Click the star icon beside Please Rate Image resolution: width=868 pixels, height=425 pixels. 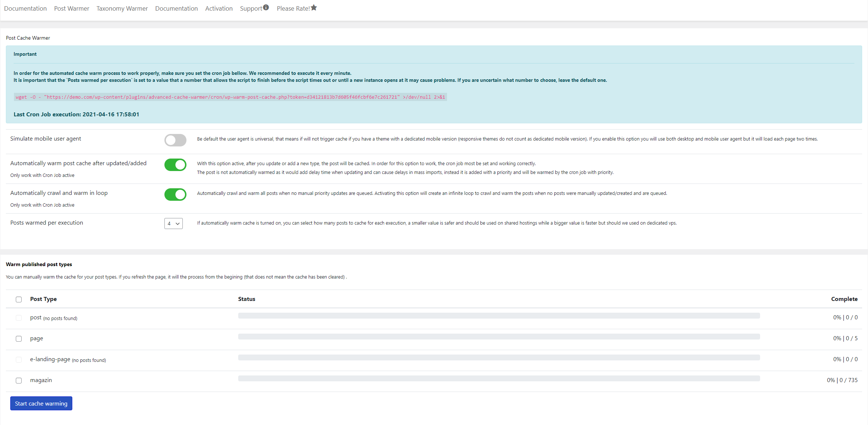coord(314,8)
